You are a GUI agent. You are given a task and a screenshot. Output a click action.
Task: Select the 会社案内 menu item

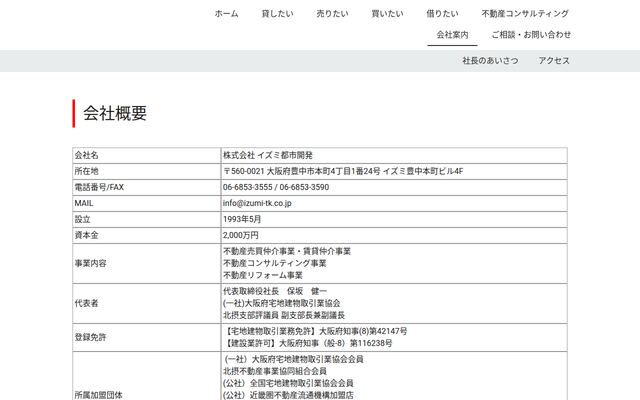point(452,35)
